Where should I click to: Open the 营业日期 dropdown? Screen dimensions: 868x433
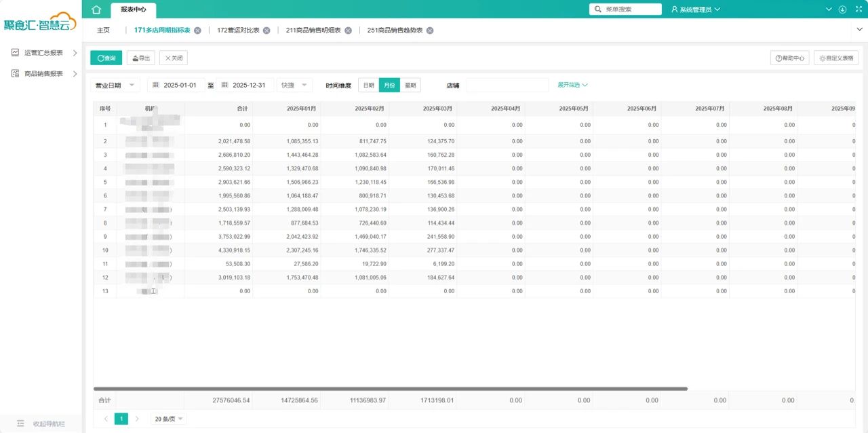pyautogui.click(x=115, y=86)
